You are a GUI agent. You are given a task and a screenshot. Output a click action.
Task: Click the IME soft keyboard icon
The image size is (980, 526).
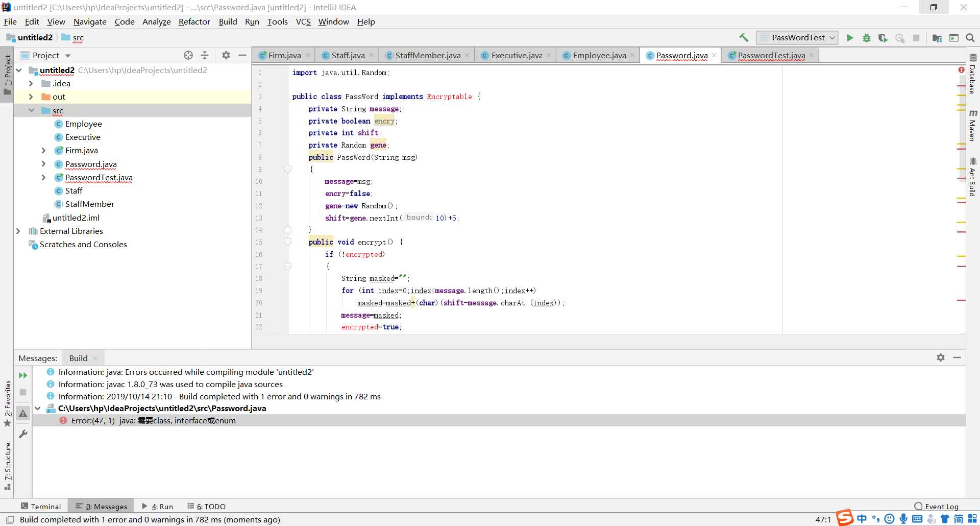[917, 519]
